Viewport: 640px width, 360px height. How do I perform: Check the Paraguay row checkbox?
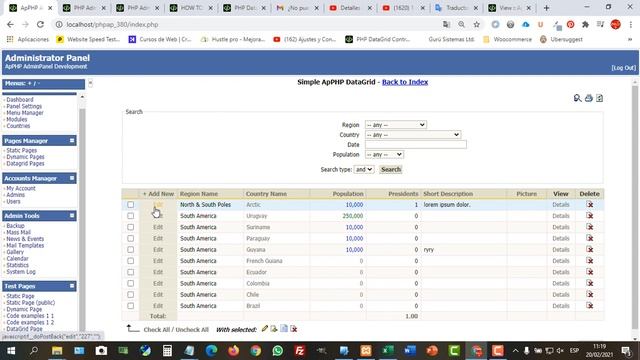[x=130, y=238]
